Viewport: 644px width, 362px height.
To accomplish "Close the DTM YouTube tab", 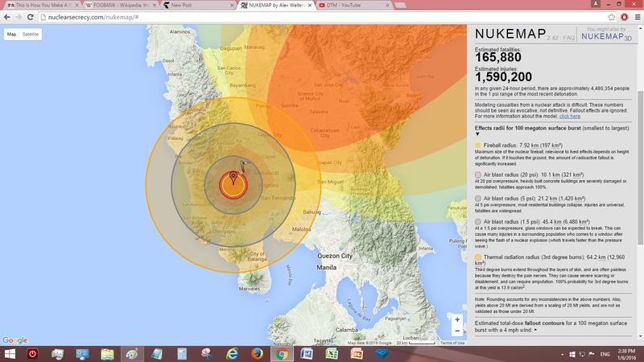I will pos(387,6).
